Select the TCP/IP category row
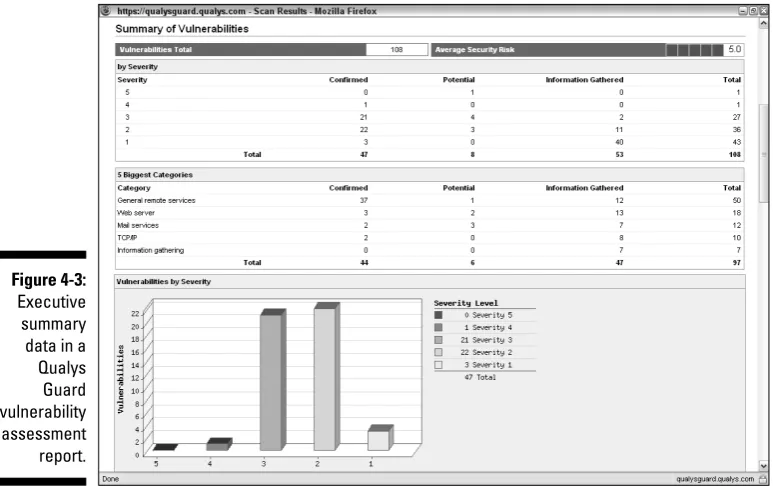 pyautogui.click(x=429, y=238)
